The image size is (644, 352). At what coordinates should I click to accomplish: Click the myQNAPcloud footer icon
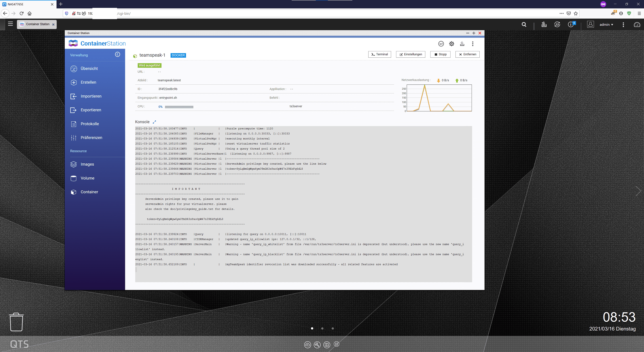click(x=307, y=345)
